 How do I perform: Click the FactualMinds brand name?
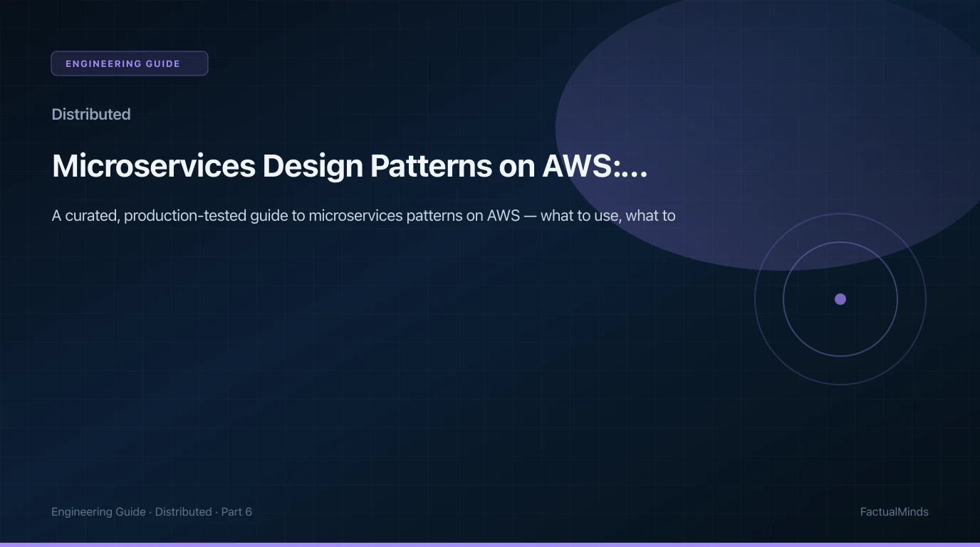point(894,511)
